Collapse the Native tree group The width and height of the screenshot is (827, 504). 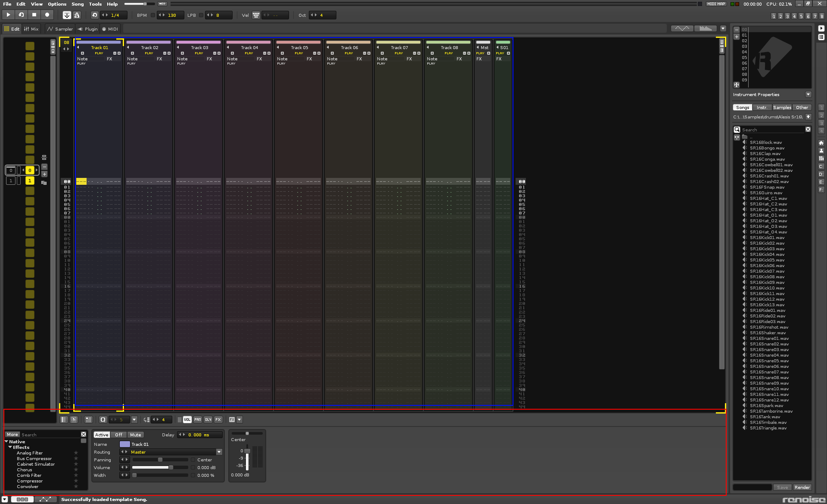6,442
